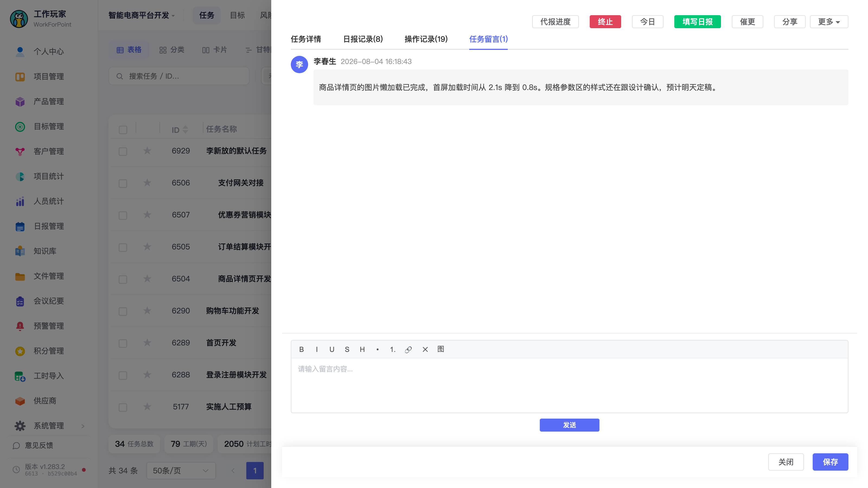Viewport: 868px width, 488px height.
Task: Insert bullet list in comment editor
Action: [377, 349]
